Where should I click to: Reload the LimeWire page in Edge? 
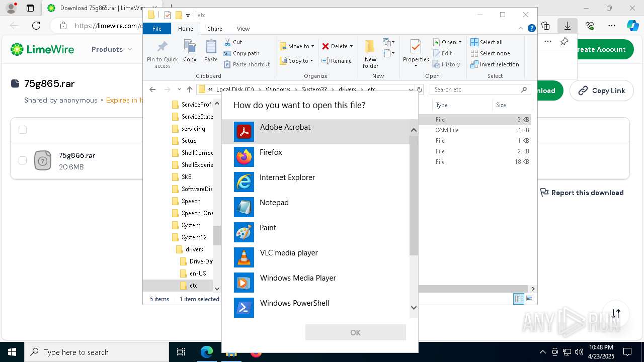pyautogui.click(x=36, y=26)
